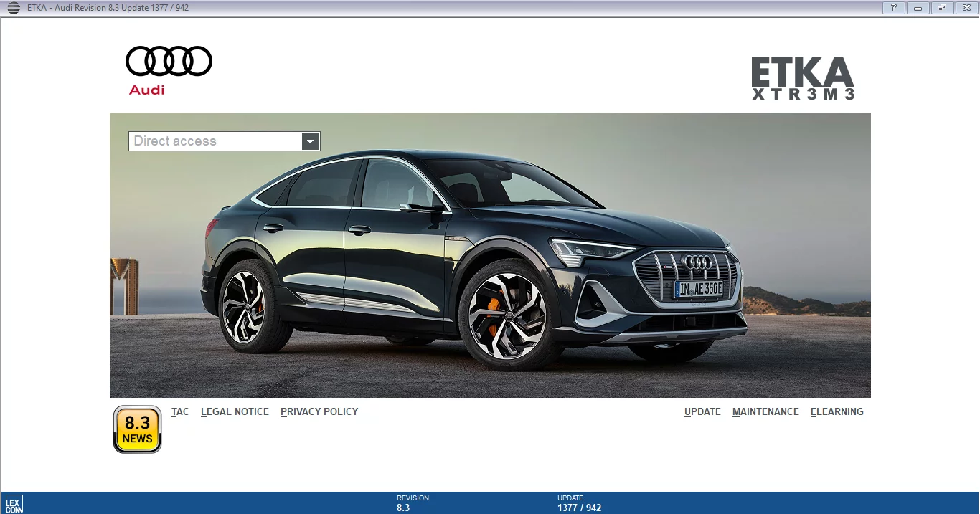Screen dimensions: 980x514
Task: Close the ETKA application window
Action: pos(966,8)
